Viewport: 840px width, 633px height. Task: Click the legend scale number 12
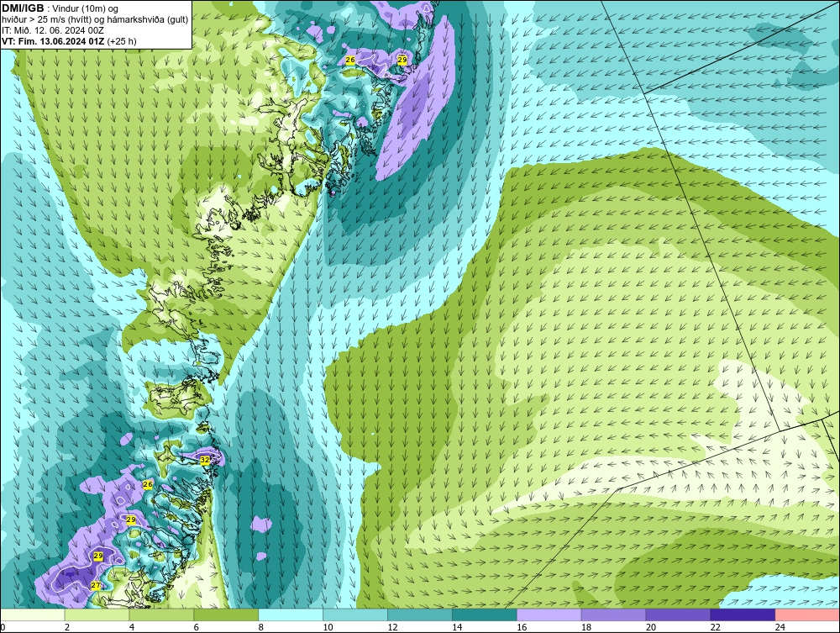pos(392,627)
